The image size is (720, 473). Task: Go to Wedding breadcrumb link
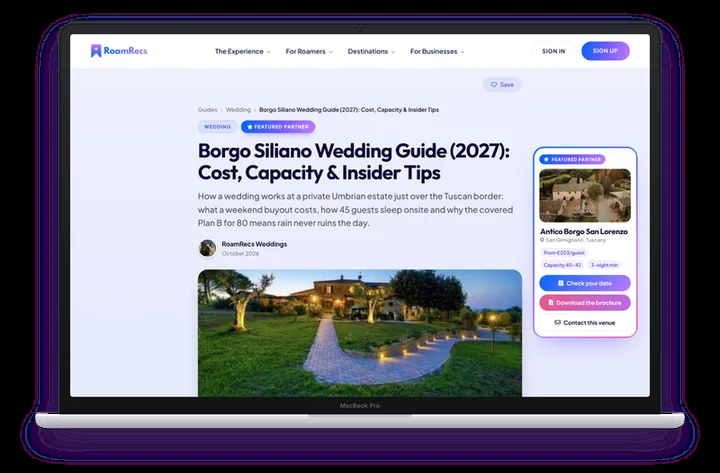pos(238,110)
